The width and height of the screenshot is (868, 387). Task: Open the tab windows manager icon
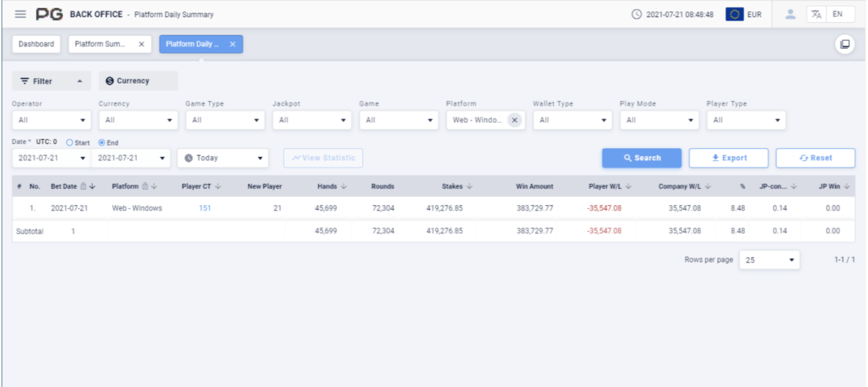click(x=845, y=44)
